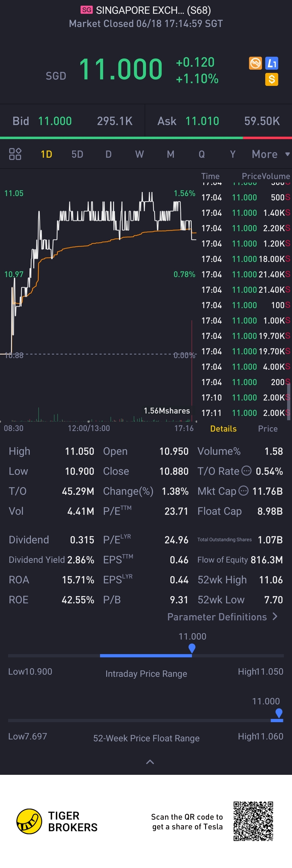Tap the Market Closed timestamp text
Viewport: 292px width, 868px height.
146,23
